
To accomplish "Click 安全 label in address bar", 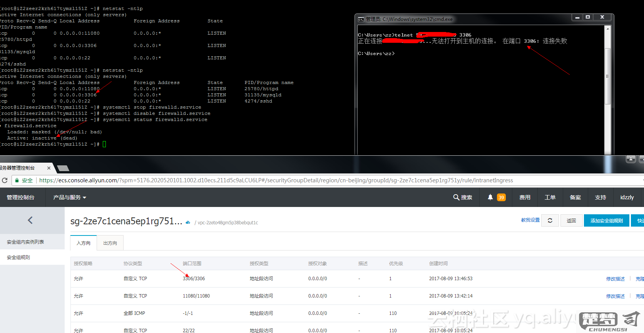I will [x=27, y=180].
